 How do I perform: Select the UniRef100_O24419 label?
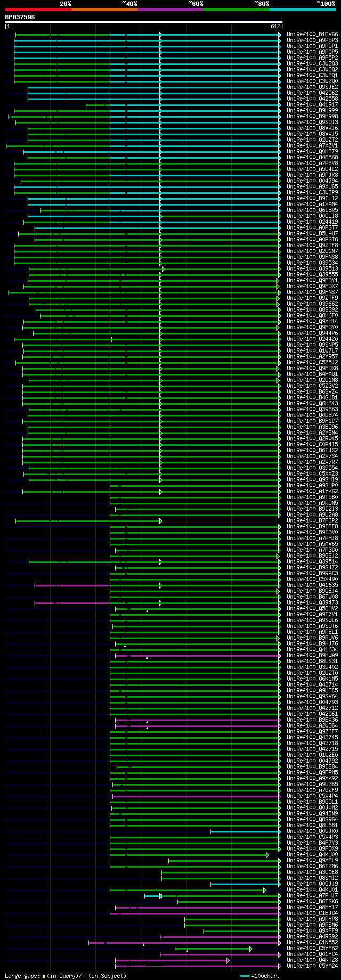312,222
